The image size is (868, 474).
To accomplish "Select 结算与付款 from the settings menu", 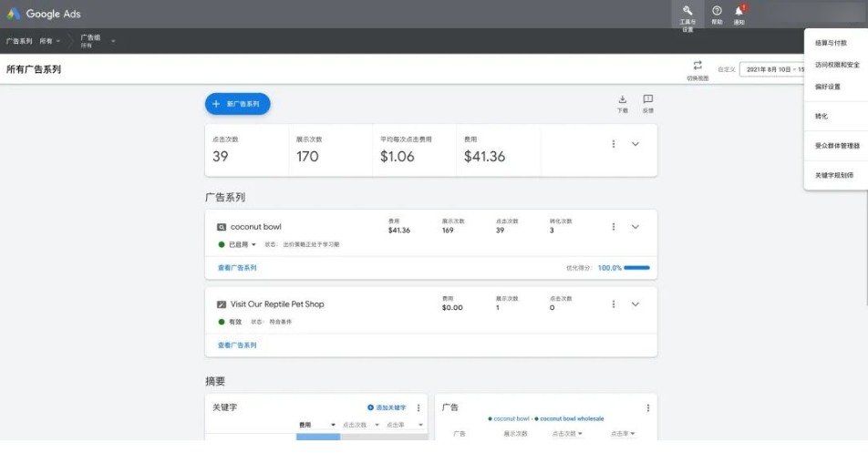I will [830, 43].
